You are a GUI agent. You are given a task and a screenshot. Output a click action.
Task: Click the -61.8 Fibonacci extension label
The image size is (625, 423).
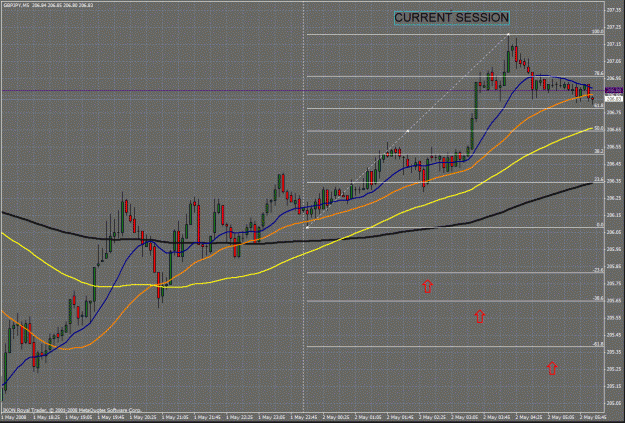[598, 344]
